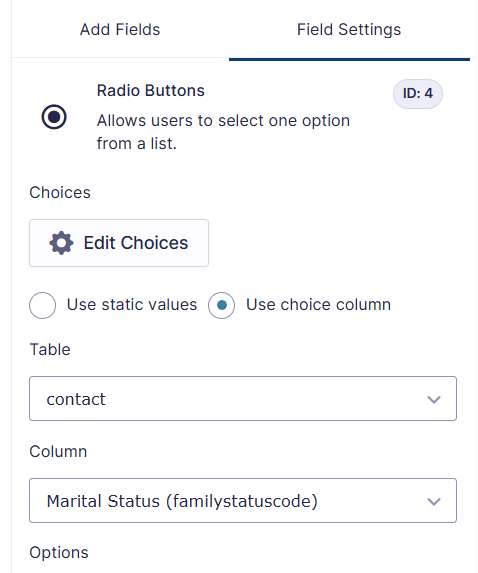This screenshot has height=573, width=478.
Task: Click the Radio Buttons heading text
Action: pyautogui.click(x=151, y=90)
